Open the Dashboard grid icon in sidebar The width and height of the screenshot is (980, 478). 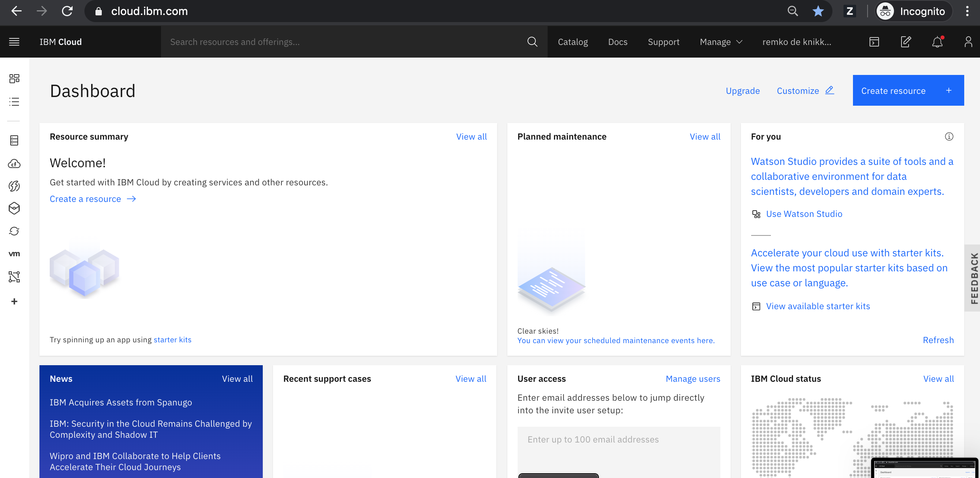(14, 78)
